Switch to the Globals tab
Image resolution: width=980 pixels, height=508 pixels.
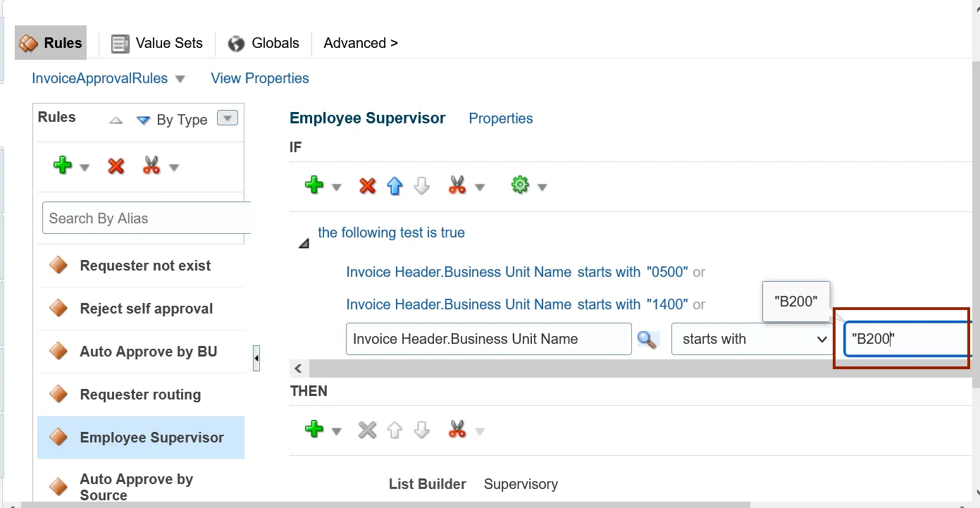264,43
